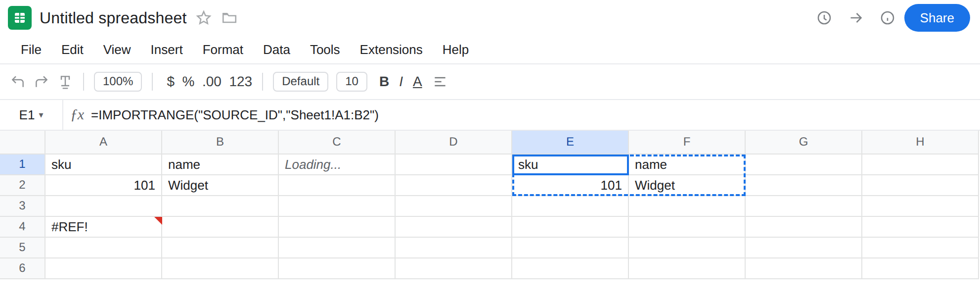
Task: Open the text color picker
Action: [x=417, y=82]
